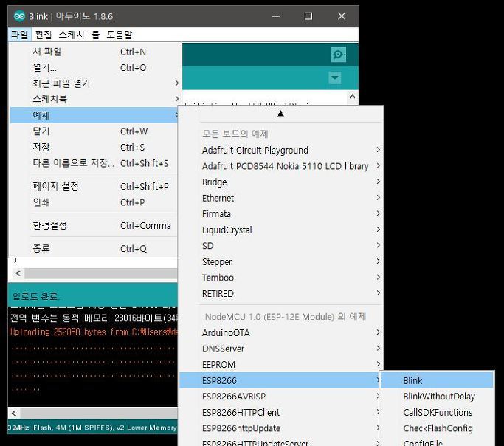This screenshot has width=504, height=446.
Task: Select 저장 menu entry
Action: pos(94,147)
